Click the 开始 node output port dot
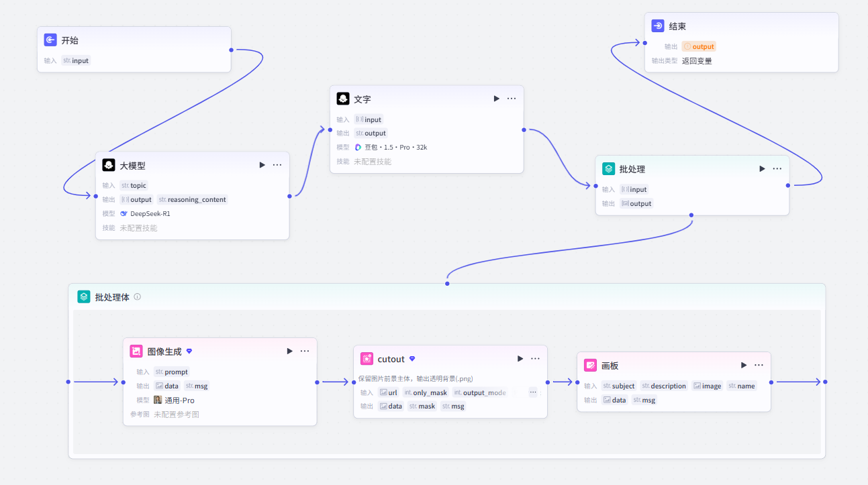Image resolution: width=868 pixels, height=485 pixels. (x=232, y=50)
